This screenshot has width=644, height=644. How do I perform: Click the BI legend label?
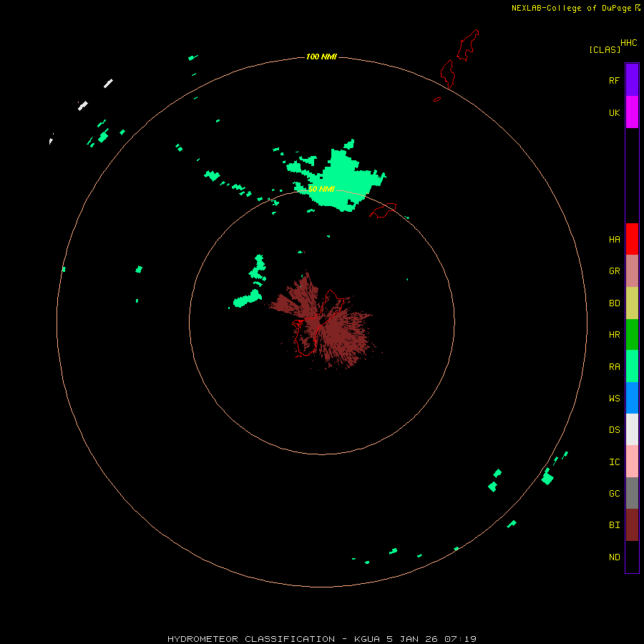(614, 525)
